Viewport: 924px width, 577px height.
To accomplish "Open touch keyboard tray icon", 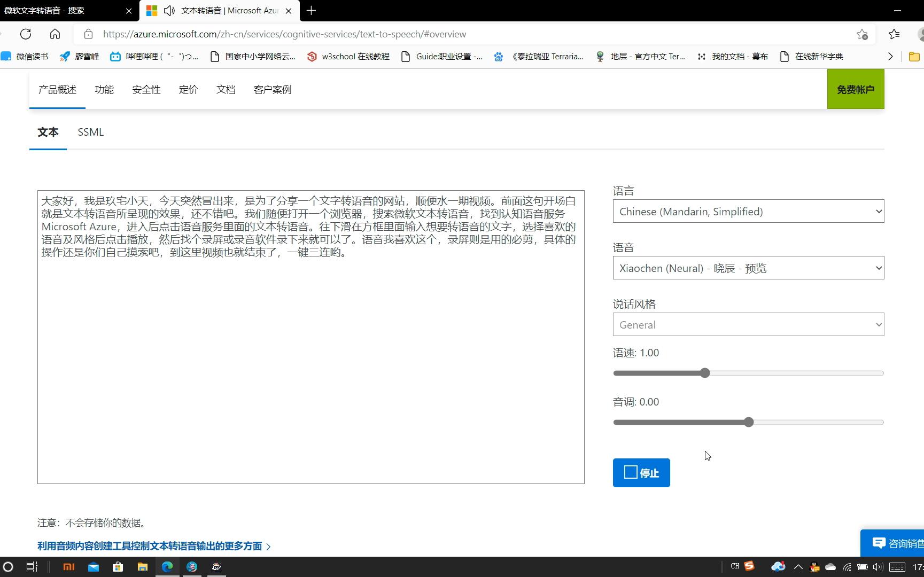I will (897, 567).
